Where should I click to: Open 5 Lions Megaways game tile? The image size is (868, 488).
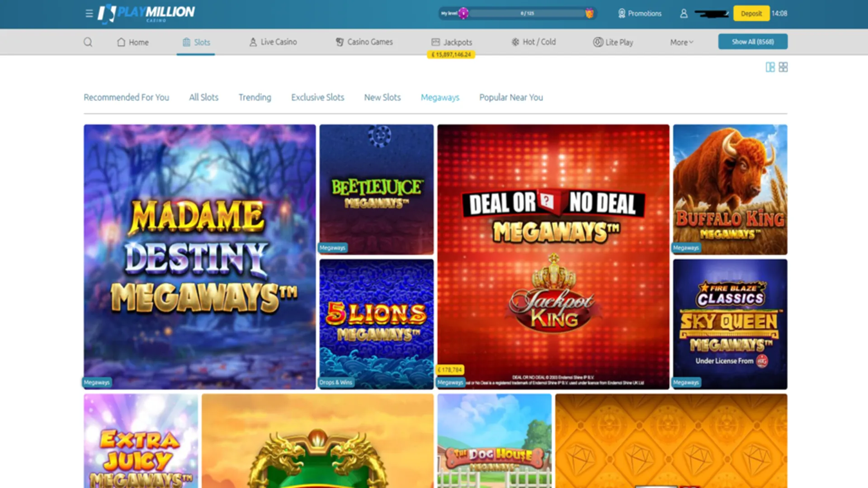377,324
